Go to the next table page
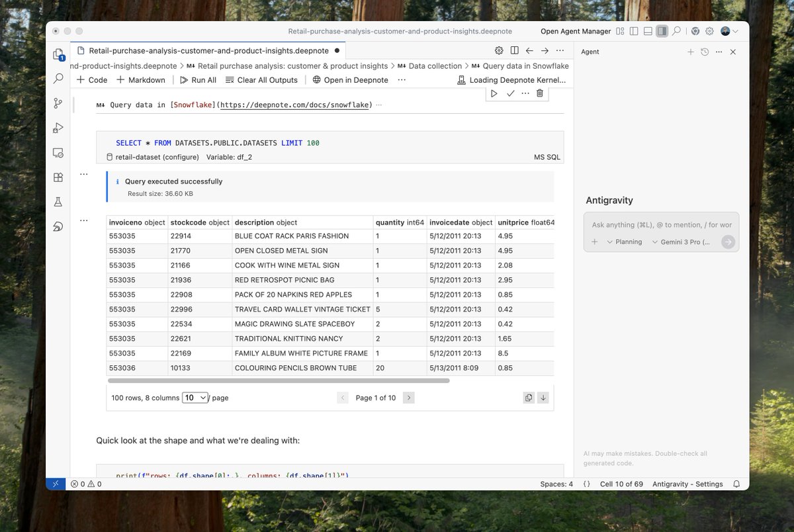This screenshot has width=794, height=532. click(408, 398)
